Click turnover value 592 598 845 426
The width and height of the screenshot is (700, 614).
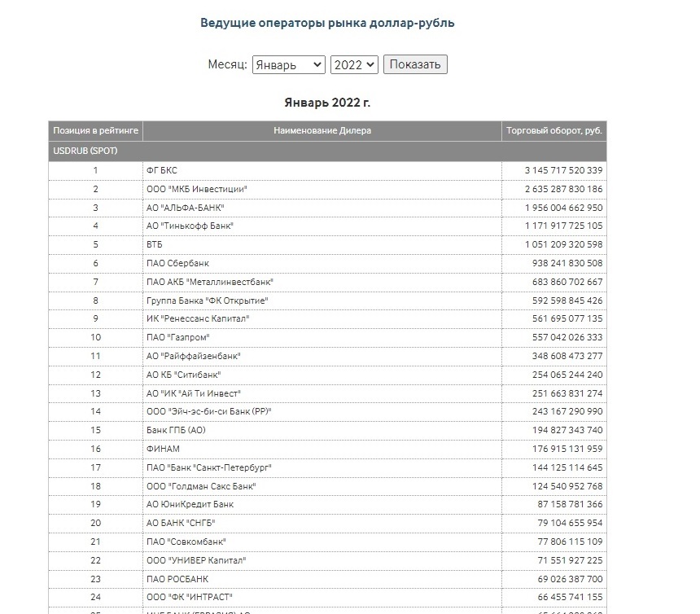pyautogui.click(x=567, y=301)
